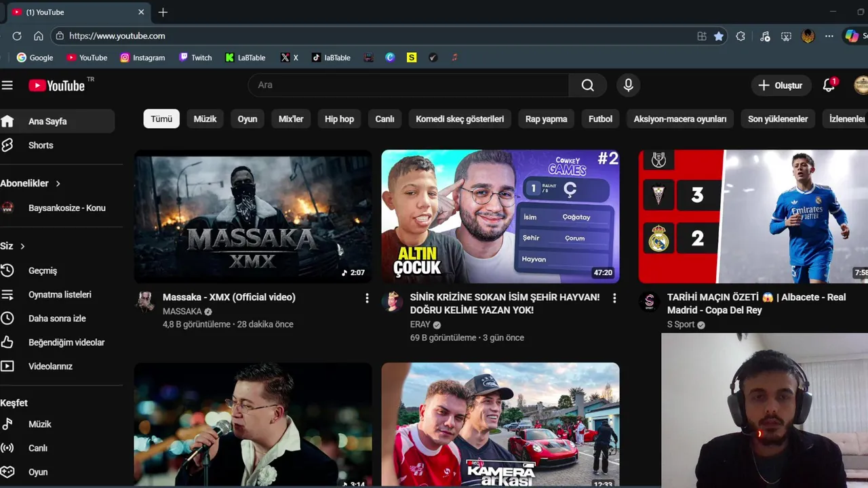Click the magnifier search button
Viewport: 868px width, 488px height.
click(588, 85)
